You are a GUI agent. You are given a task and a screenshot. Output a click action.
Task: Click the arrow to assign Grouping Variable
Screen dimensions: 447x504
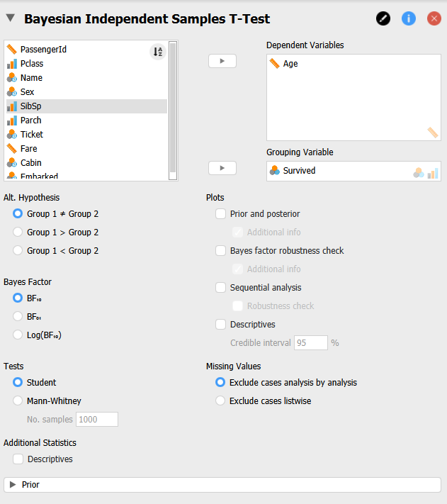[x=222, y=168]
